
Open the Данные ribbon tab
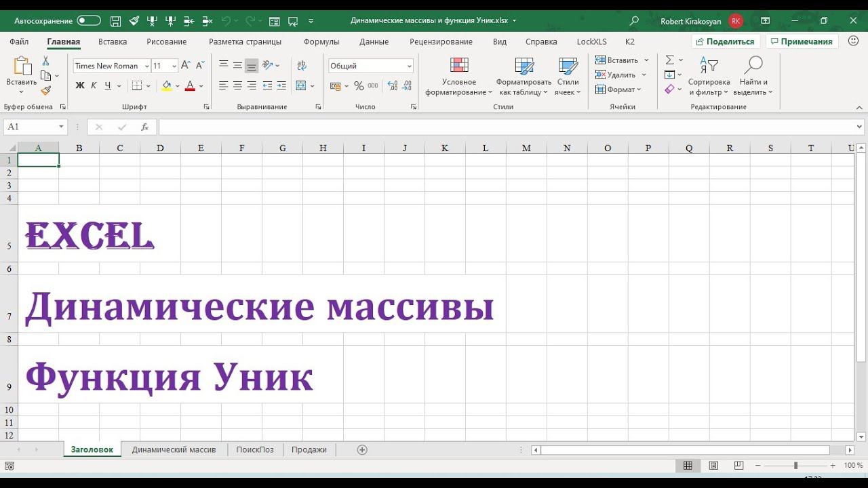pyautogui.click(x=374, y=41)
